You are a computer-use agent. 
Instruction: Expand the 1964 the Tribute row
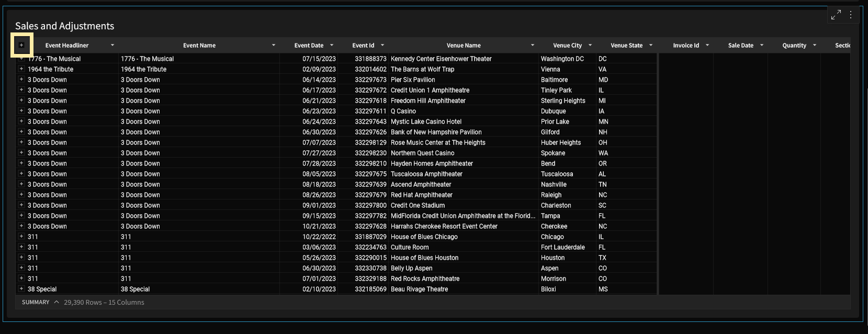[21, 69]
